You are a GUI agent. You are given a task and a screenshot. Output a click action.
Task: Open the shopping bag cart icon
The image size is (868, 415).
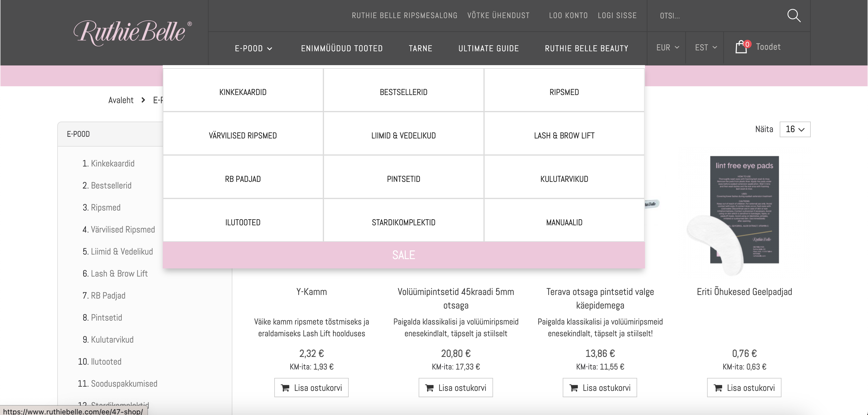741,47
